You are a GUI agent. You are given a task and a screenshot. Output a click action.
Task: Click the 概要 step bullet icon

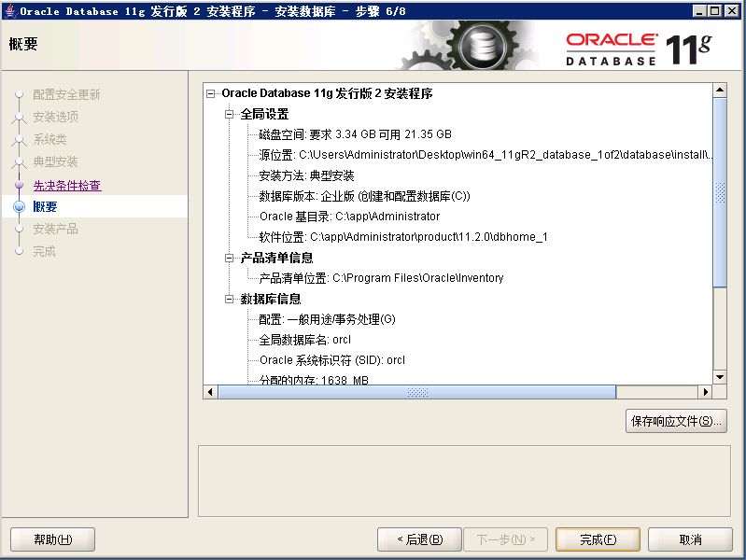point(19,207)
